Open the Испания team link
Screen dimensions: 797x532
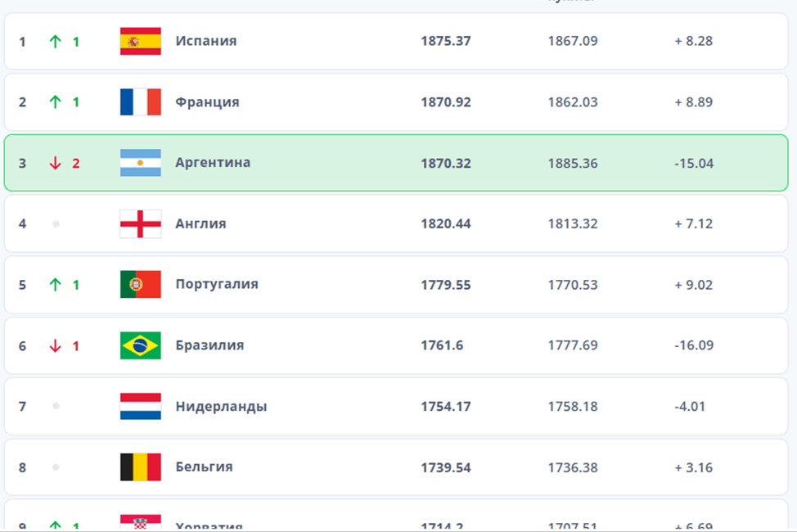pyautogui.click(x=205, y=41)
